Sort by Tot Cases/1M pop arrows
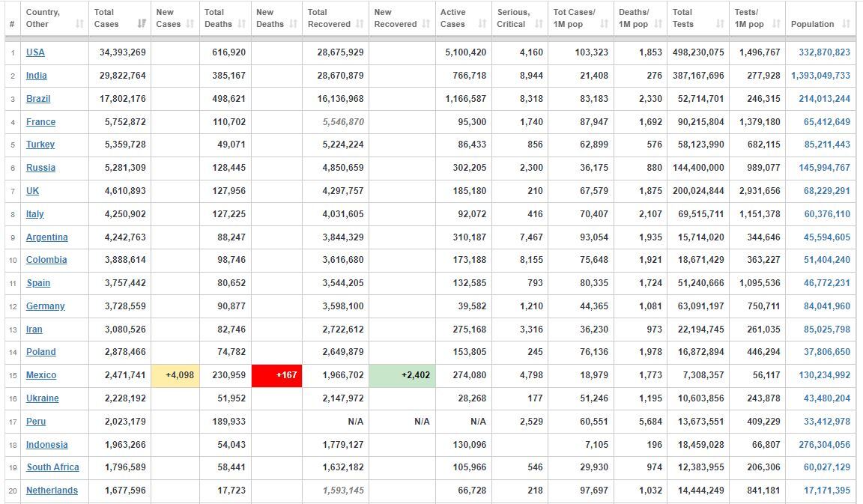The height and width of the screenshot is (504, 863). coord(605,24)
